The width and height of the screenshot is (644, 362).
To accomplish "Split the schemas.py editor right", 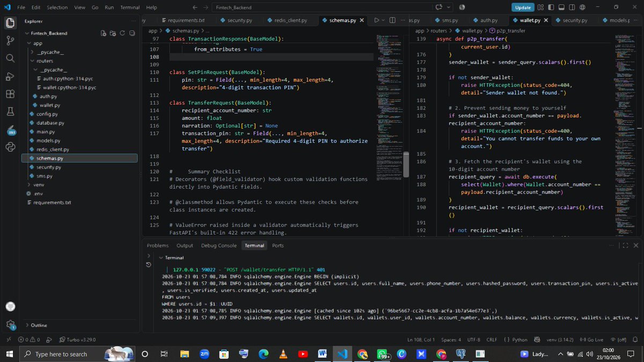I will click(393, 20).
